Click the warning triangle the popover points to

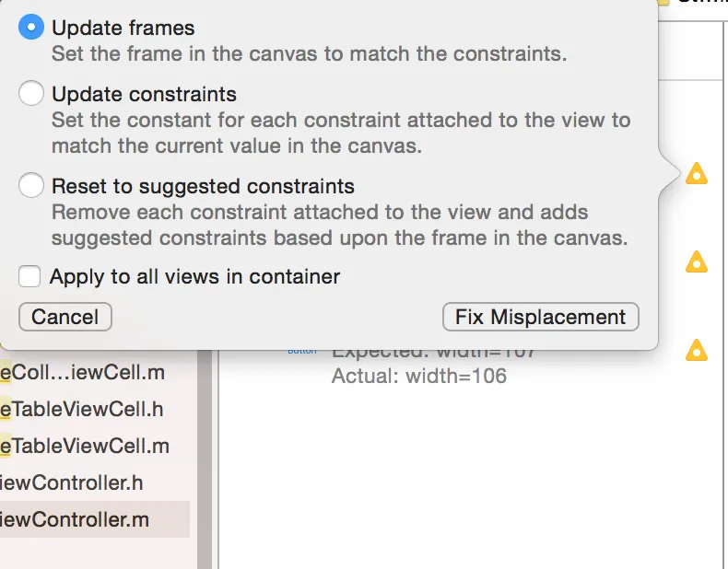[x=697, y=173]
